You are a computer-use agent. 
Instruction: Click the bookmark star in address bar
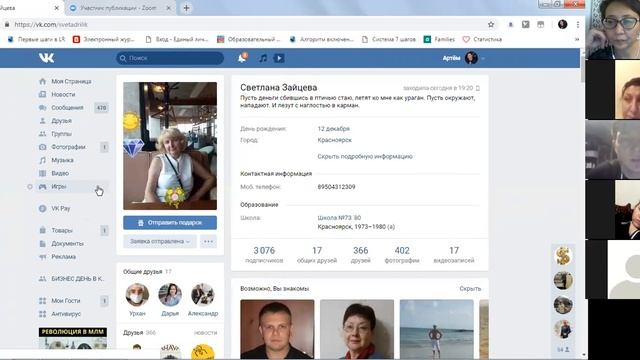tap(491, 24)
